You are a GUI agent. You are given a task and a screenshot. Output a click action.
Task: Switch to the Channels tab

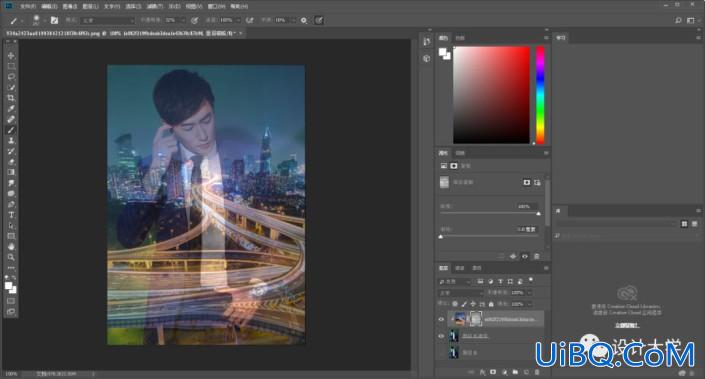tap(460, 268)
